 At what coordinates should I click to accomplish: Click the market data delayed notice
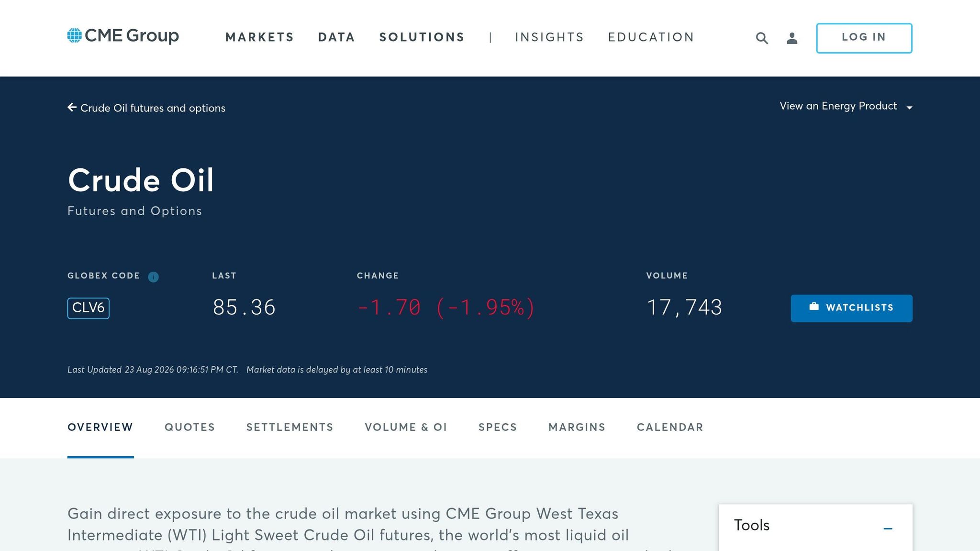pos(337,370)
